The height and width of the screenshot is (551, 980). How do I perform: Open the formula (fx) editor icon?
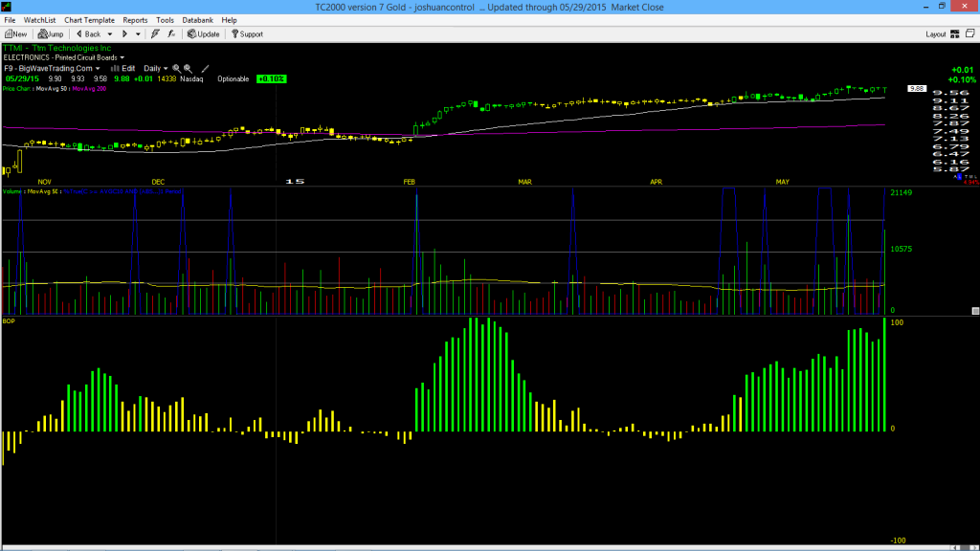[x=171, y=33]
